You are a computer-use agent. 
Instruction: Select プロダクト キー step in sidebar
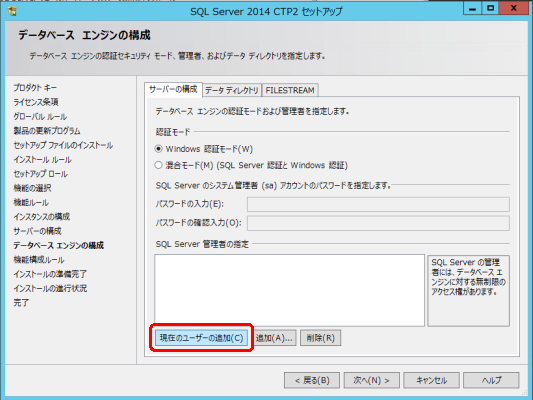point(35,88)
